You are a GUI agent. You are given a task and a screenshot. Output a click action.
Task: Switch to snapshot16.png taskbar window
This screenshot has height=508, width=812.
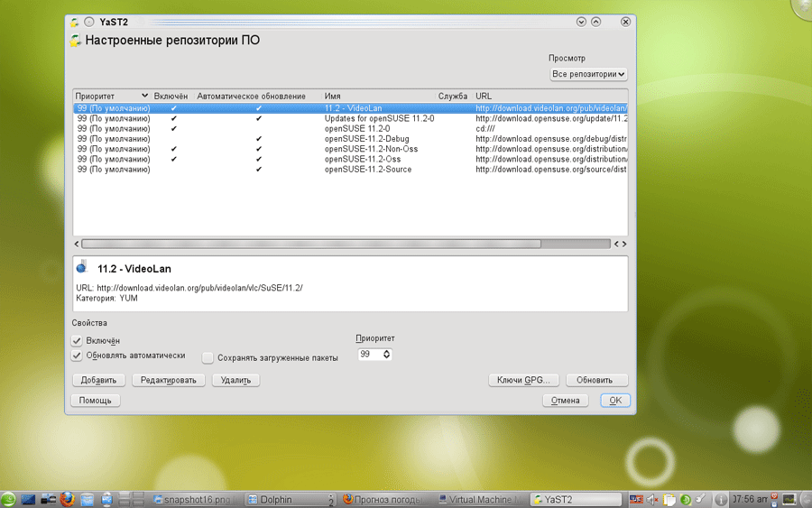pyautogui.click(x=197, y=499)
